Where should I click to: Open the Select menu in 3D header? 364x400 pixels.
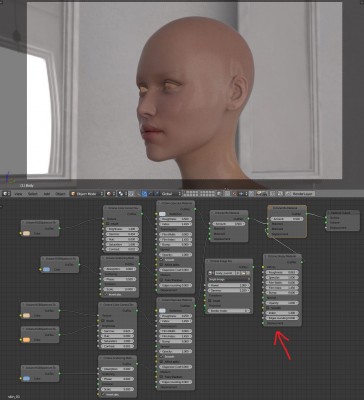coord(33,194)
